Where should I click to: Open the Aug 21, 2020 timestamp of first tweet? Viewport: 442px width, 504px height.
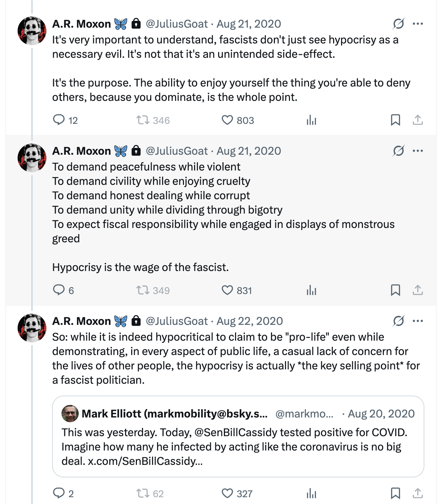(x=249, y=24)
